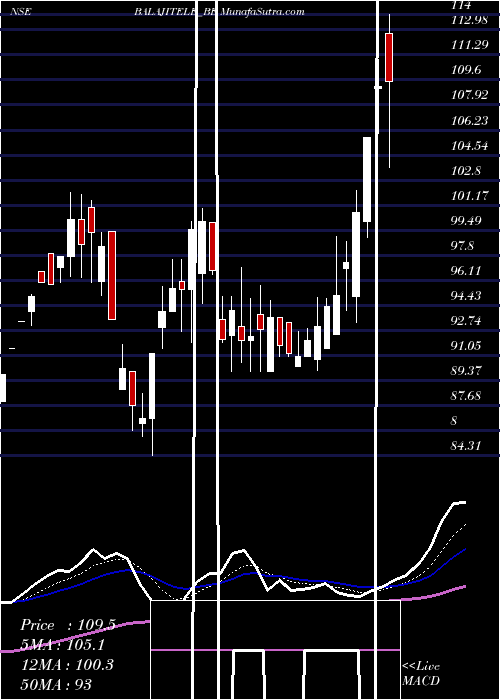This screenshot has width=500, height=700.
Task: Click the latest red candlestick near 111
Action: (x=389, y=57)
